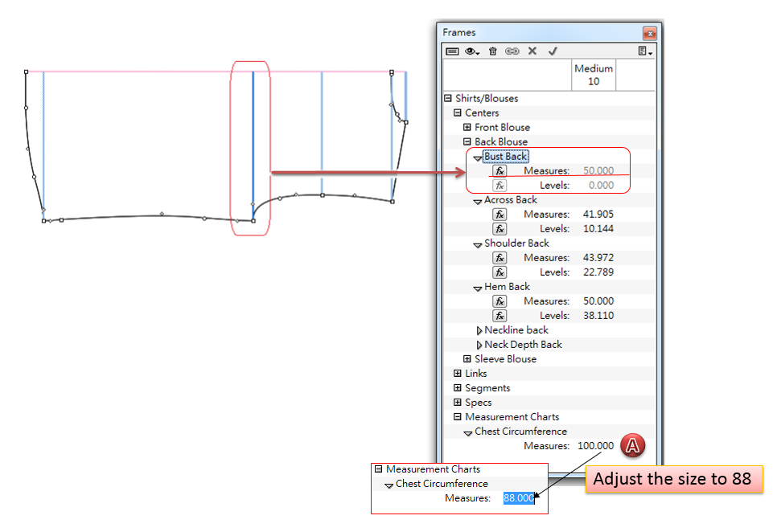Collapse the Shirts/Blouses tree node
The height and width of the screenshot is (532, 777).
(449, 99)
